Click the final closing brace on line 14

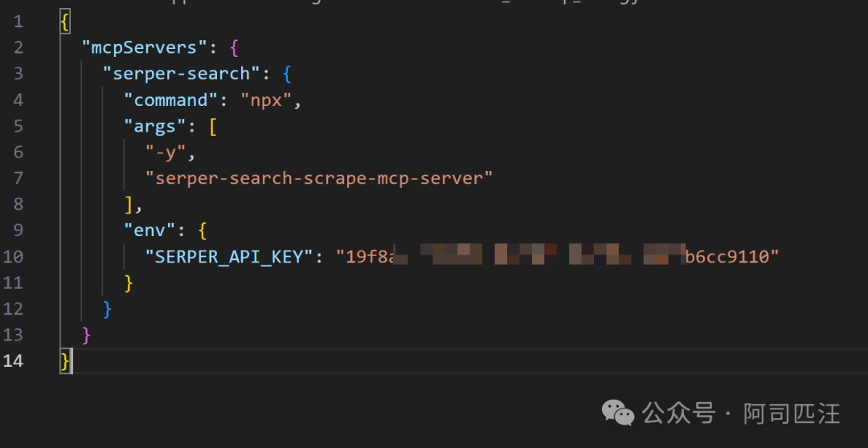(x=65, y=362)
